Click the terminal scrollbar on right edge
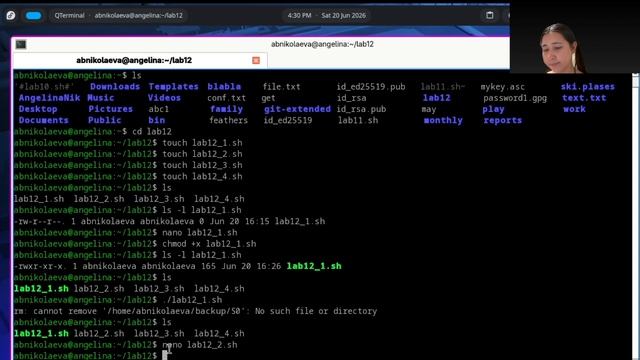Image resolution: width=640 pixels, height=360 pixels. coord(636,216)
